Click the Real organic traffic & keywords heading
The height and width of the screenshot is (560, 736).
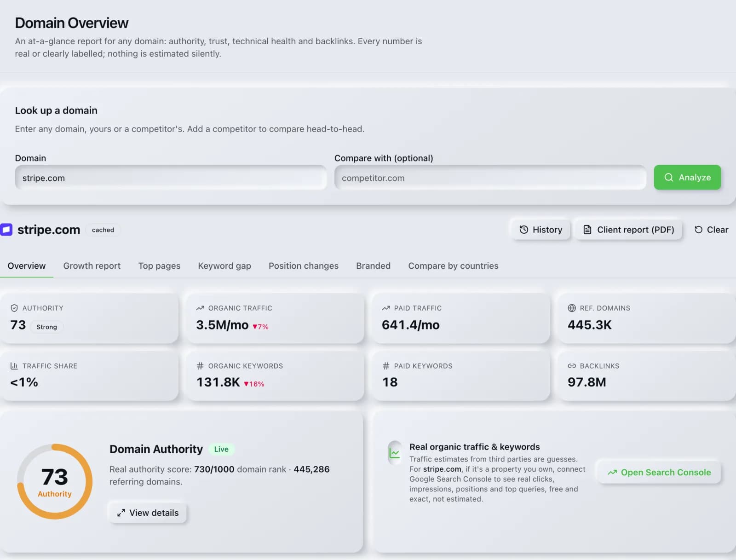(x=475, y=447)
